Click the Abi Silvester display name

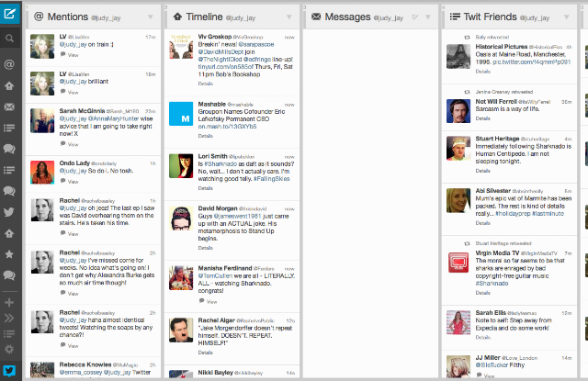pos(493,191)
